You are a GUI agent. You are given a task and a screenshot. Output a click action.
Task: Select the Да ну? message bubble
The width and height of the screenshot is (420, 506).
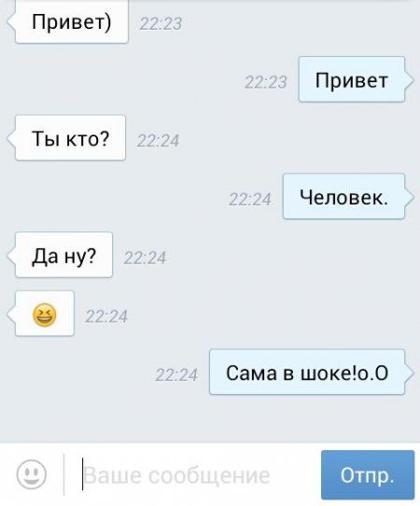pyautogui.click(x=63, y=255)
